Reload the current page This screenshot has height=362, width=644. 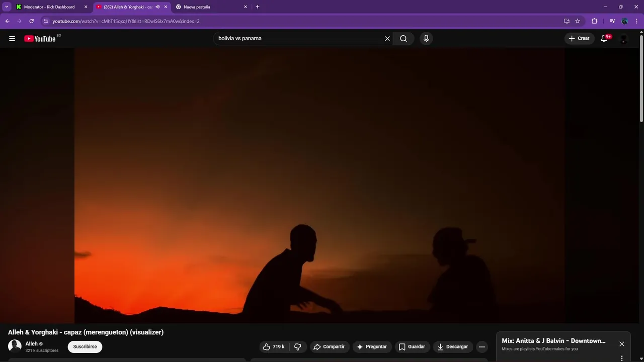pos(31,21)
